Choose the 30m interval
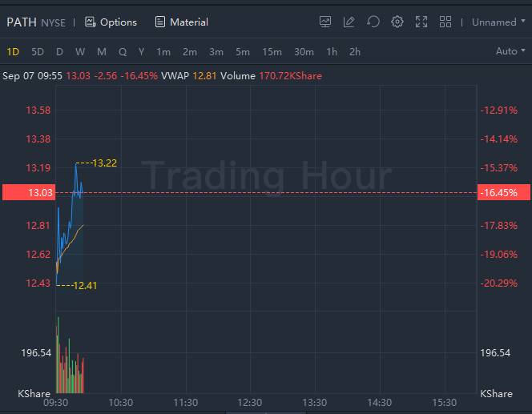Image resolution: width=532 pixels, height=414 pixels. coord(304,52)
